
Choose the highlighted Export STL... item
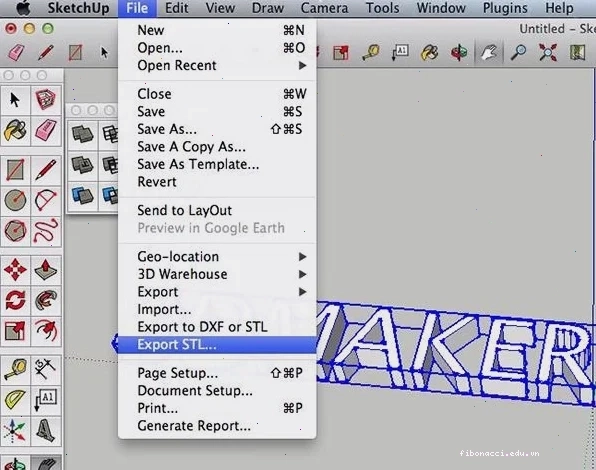pos(217,345)
